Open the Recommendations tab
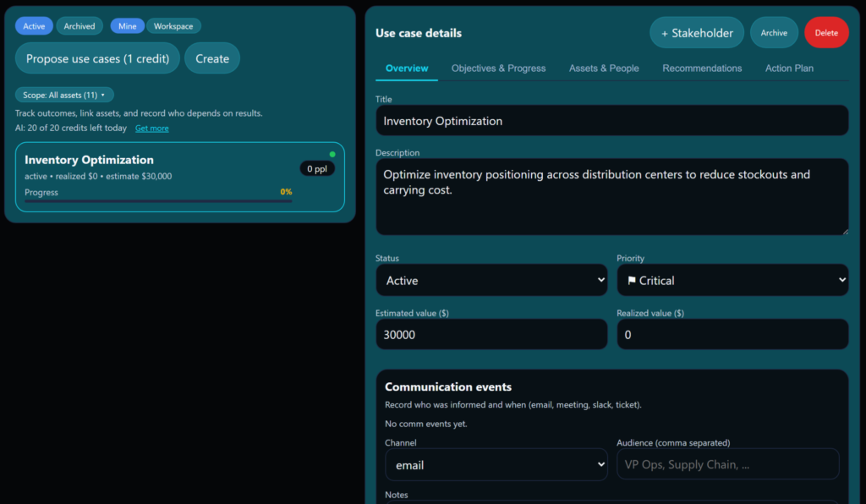Image resolution: width=866 pixels, height=504 pixels. click(x=702, y=68)
